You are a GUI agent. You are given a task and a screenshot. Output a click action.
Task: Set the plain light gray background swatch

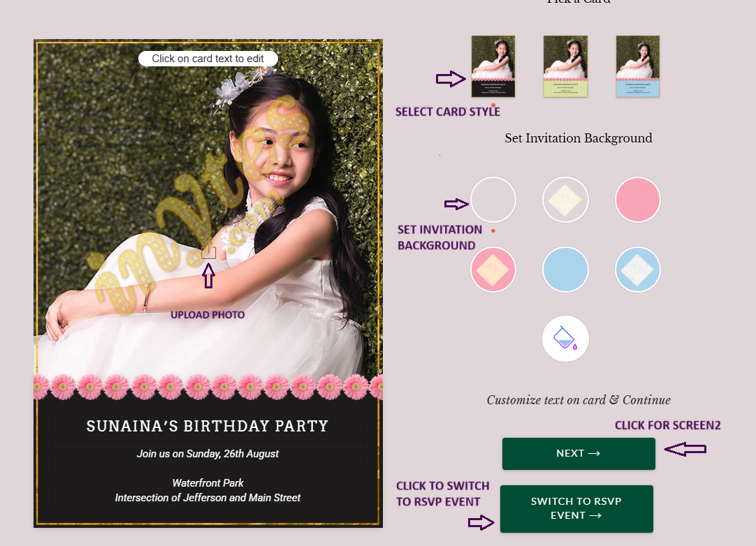point(493,200)
